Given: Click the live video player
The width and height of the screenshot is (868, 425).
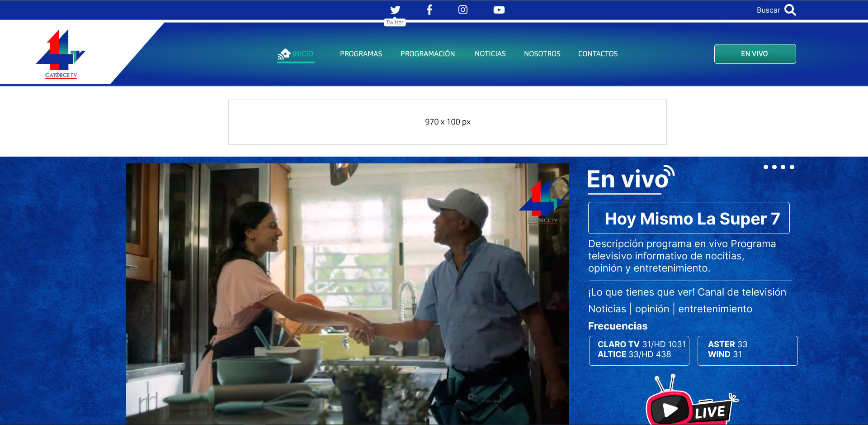Looking at the screenshot, I should (x=347, y=294).
